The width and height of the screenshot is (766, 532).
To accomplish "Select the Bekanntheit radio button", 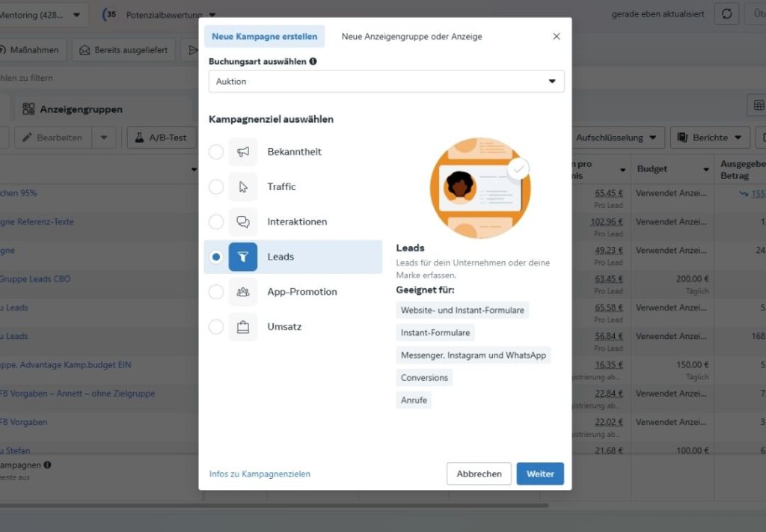I will 216,152.
